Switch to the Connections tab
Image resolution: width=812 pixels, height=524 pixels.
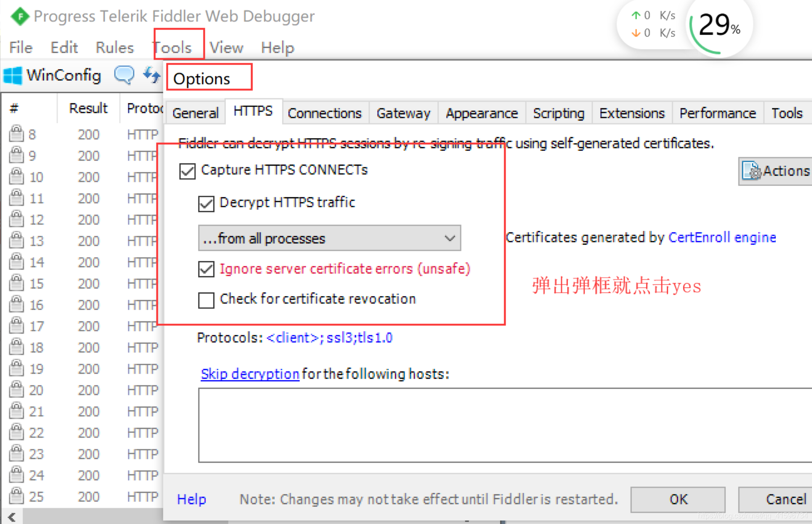(325, 113)
